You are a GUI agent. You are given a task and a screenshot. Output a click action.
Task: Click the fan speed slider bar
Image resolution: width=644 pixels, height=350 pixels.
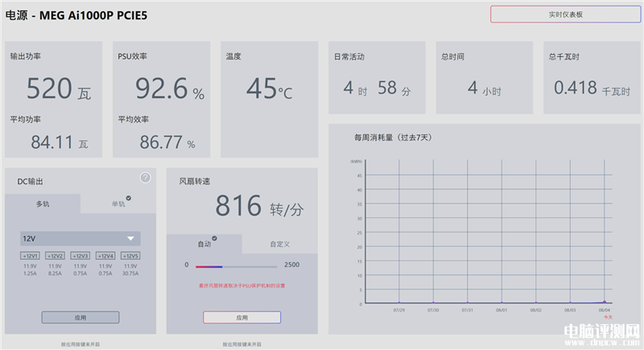pyautogui.click(x=236, y=266)
